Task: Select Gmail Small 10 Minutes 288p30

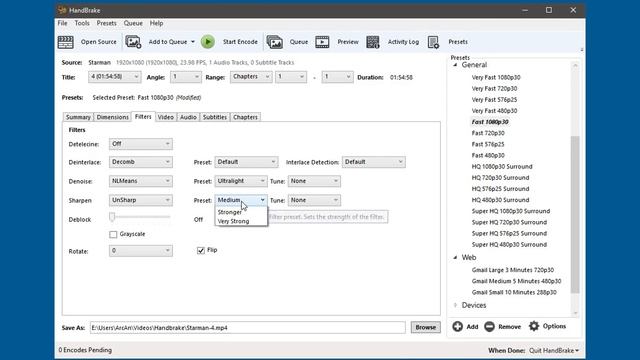Action: tap(514, 292)
